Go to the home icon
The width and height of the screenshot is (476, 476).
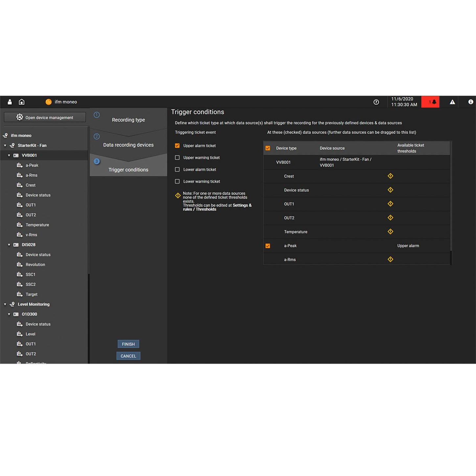(22, 102)
